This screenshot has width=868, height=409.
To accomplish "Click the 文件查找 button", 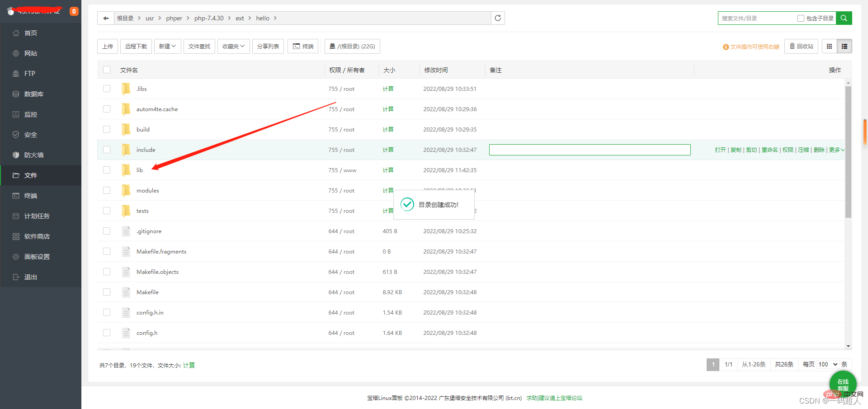I will tap(199, 46).
